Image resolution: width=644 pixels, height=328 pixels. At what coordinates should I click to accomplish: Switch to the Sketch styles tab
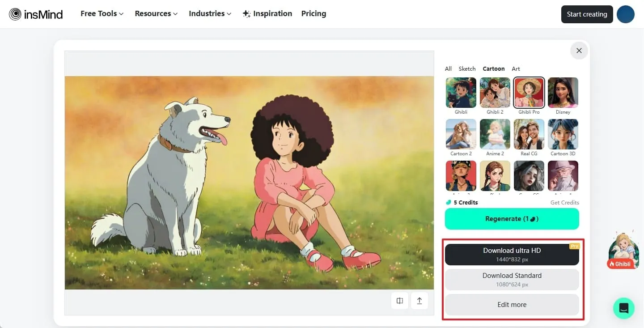467,68
